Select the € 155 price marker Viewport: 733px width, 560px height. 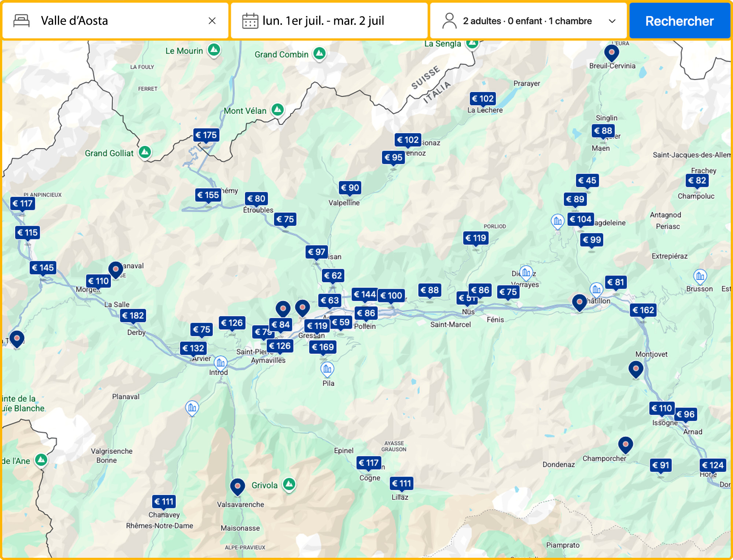click(208, 195)
